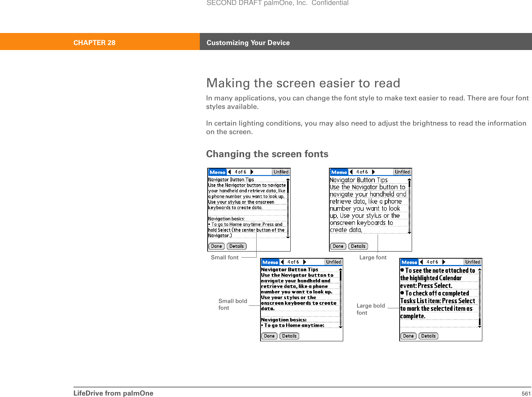Click scroll down arrow in Large font screen
Image resolution: width=532 pixels, height=397 pixels.
tap(410, 233)
